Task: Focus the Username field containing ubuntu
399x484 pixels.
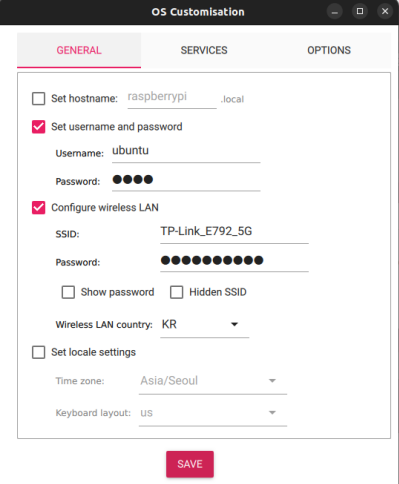Action: click(186, 151)
